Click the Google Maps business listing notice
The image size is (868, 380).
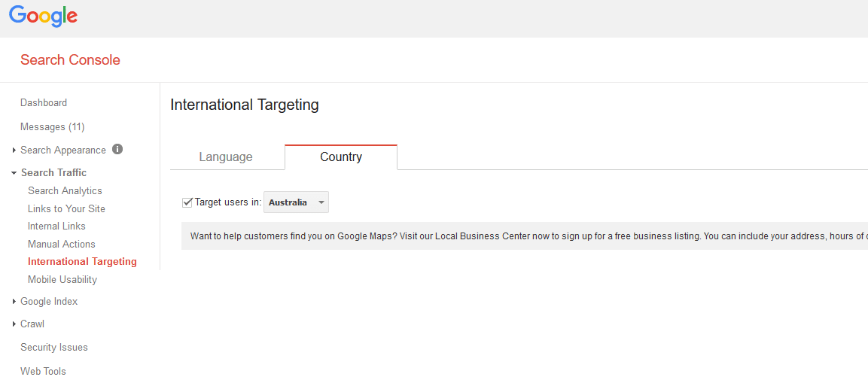tap(525, 236)
